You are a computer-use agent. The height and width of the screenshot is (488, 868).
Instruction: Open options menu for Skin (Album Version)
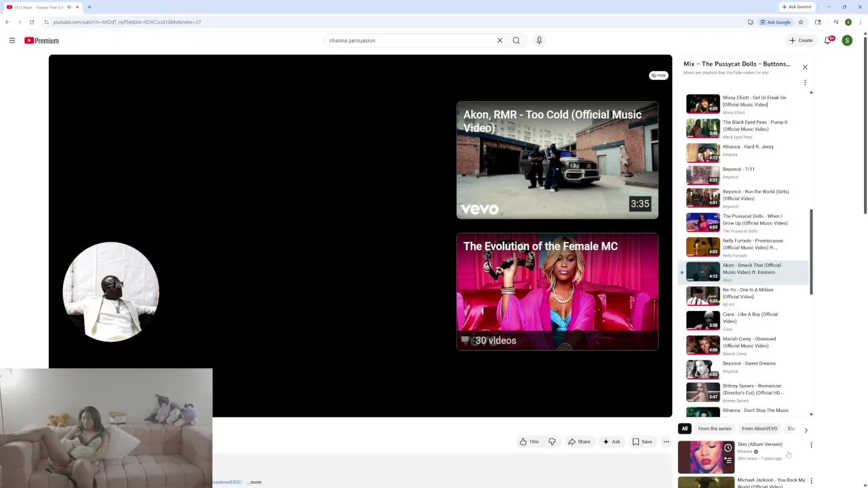pyautogui.click(x=811, y=445)
